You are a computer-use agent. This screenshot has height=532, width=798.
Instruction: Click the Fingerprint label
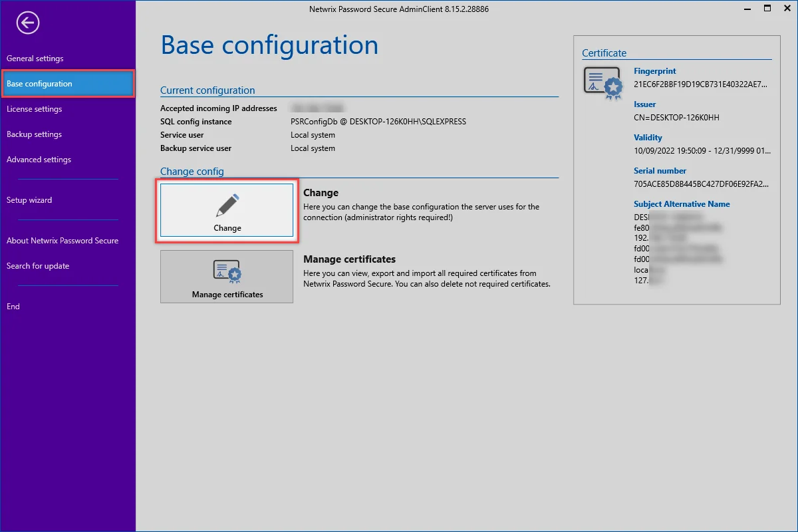pos(655,71)
